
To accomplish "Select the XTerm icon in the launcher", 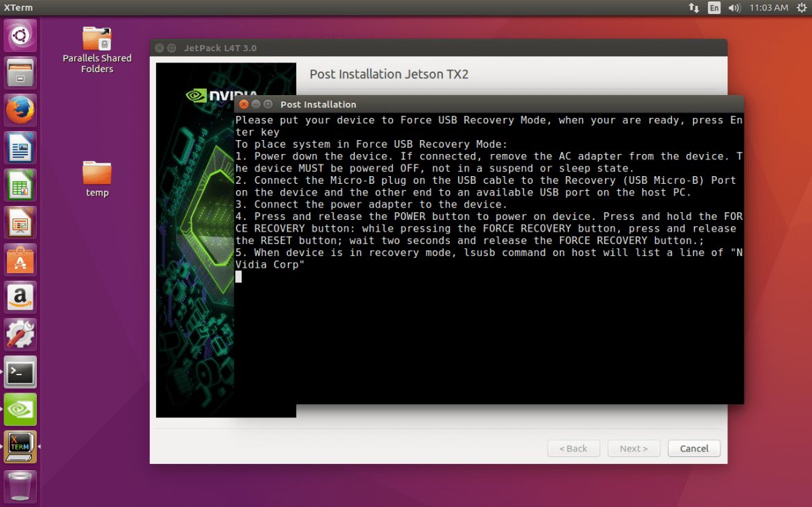I will click(20, 447).
